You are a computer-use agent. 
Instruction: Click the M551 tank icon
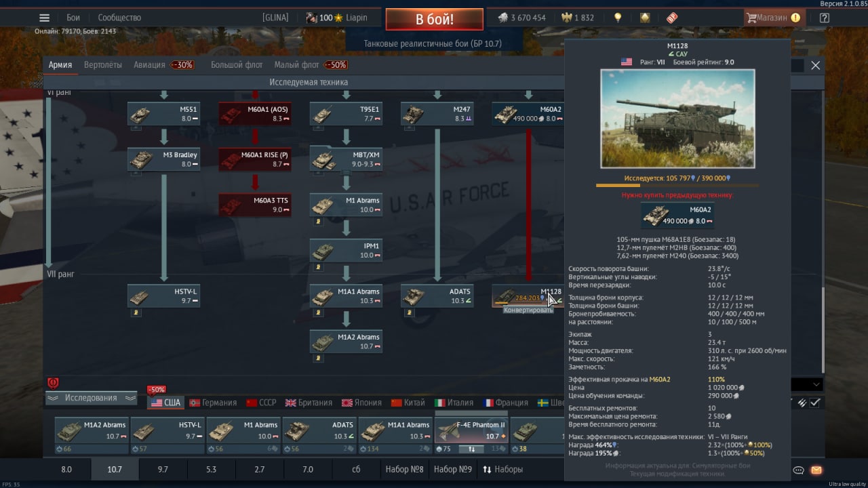point(140,114)
